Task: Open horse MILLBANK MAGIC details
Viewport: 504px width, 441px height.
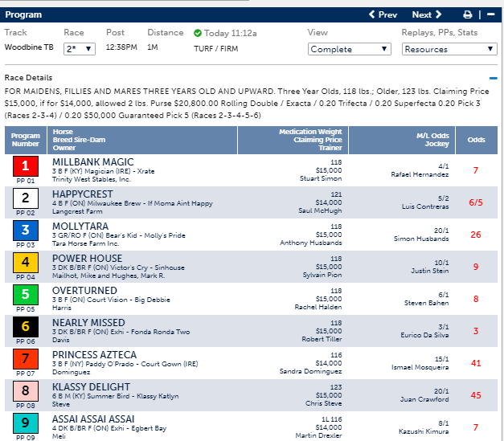Action: (x=93, y=162)
